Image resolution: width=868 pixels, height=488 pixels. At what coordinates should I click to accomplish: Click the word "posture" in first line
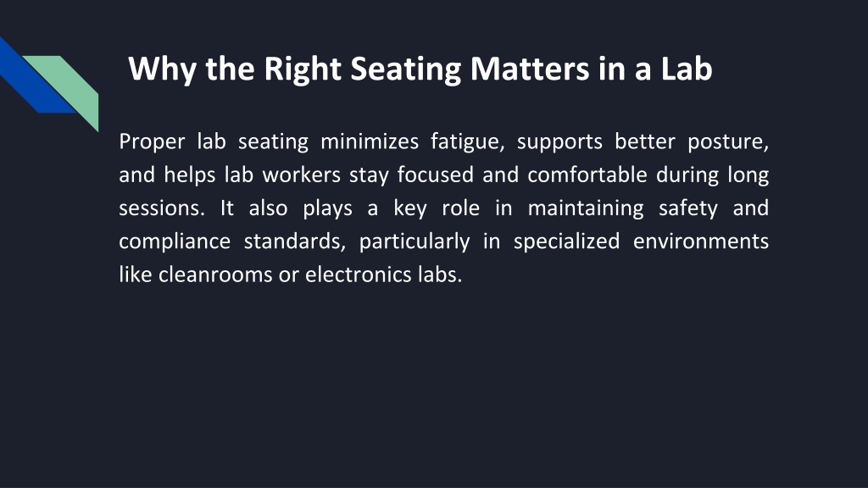[726, 142]
